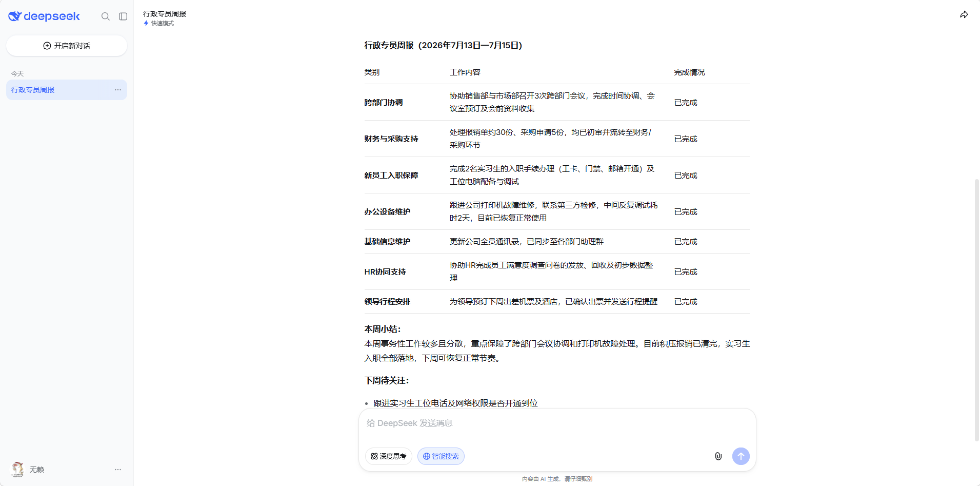This screenshot has width=980, height=486.
Task: Click the 新员工入职保障 row label
Action: 391,176
